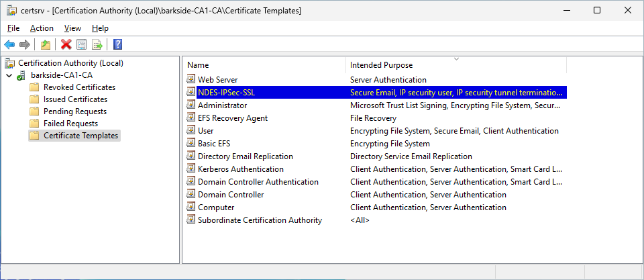Click the Back arrow in the toolbar
The image size is (644, 280).
9,44
